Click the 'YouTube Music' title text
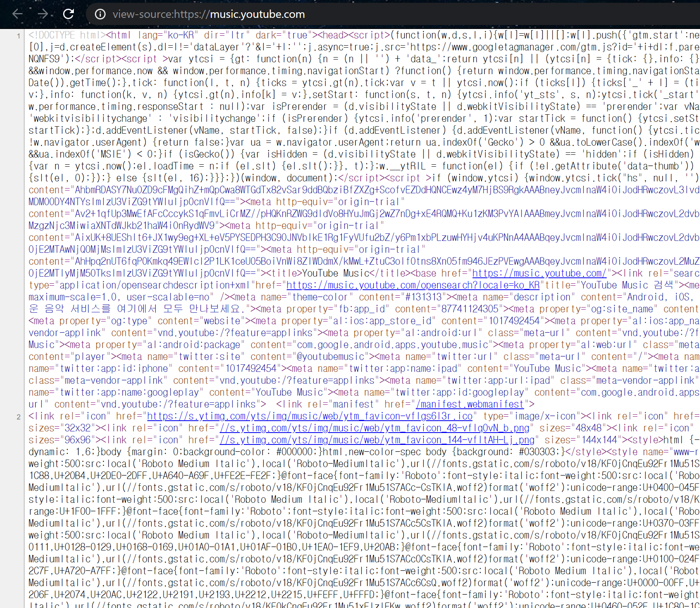The width and height of the screenshot is (700, 608). (336, 273)
